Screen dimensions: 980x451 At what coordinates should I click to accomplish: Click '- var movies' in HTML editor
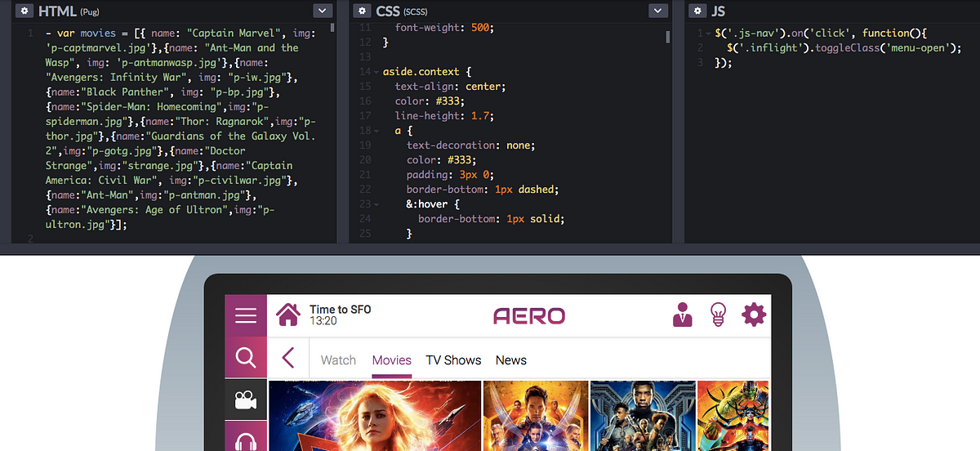click(81, 33)
